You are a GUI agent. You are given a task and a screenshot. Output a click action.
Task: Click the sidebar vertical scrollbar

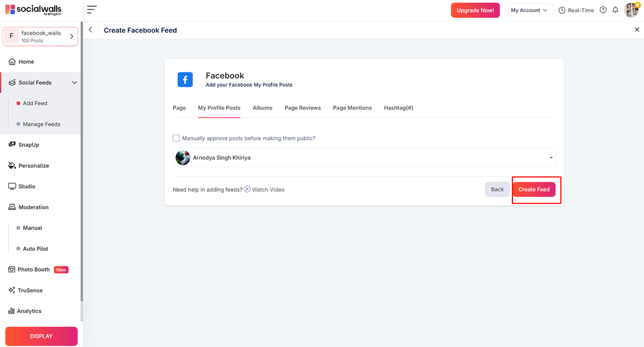pos(81,161)
